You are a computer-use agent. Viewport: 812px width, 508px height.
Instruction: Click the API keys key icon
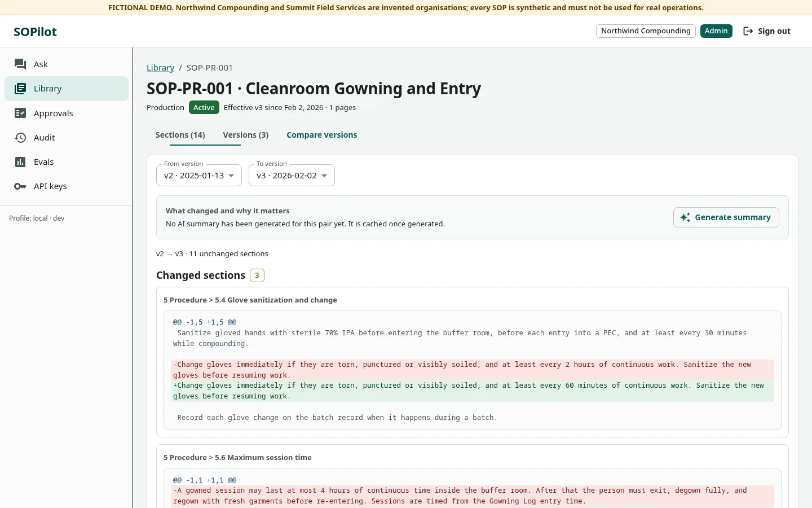point(20,186)
